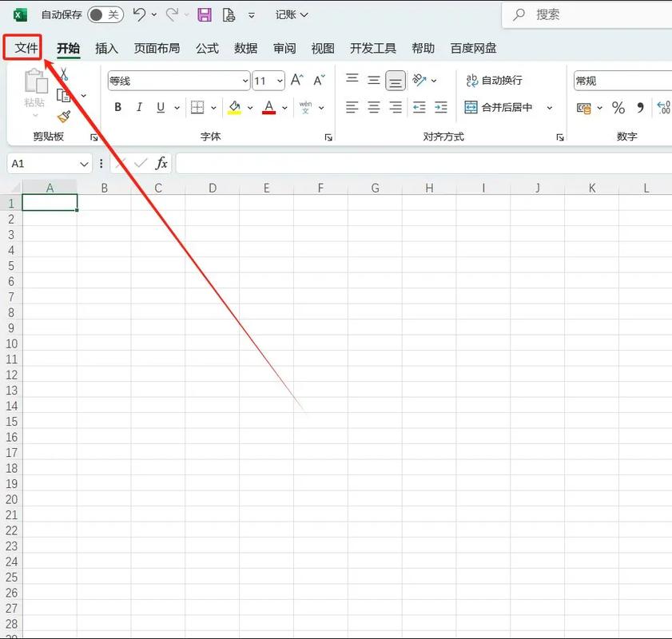
Task: Open the Customize Quick Access Toolbar dropdown
Action: (252, 15)
